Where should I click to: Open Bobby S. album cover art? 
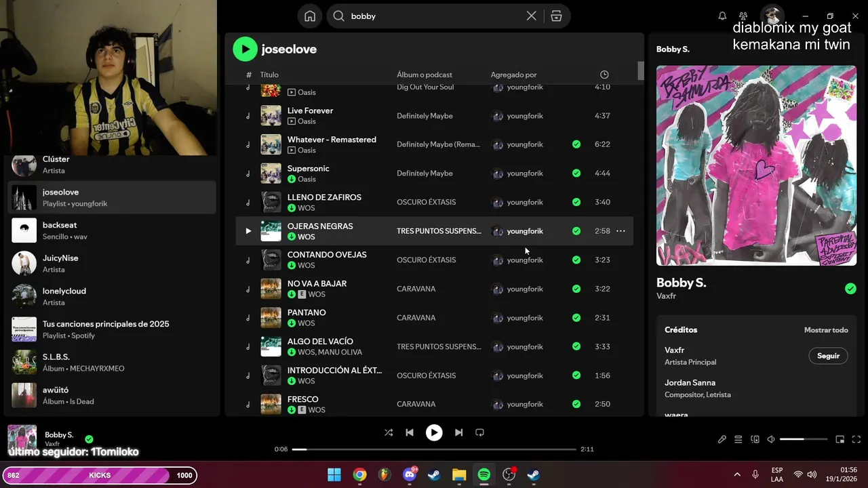[756, 165]
